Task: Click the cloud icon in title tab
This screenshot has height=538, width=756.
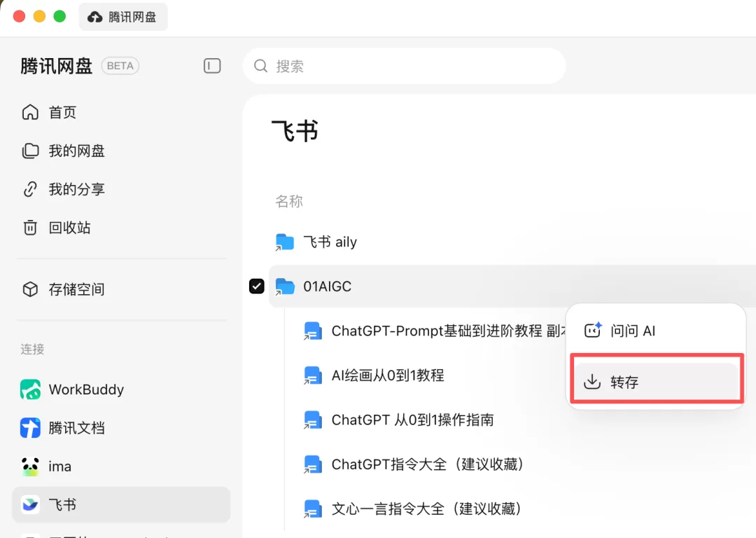Action: click(x=95, y=17)
